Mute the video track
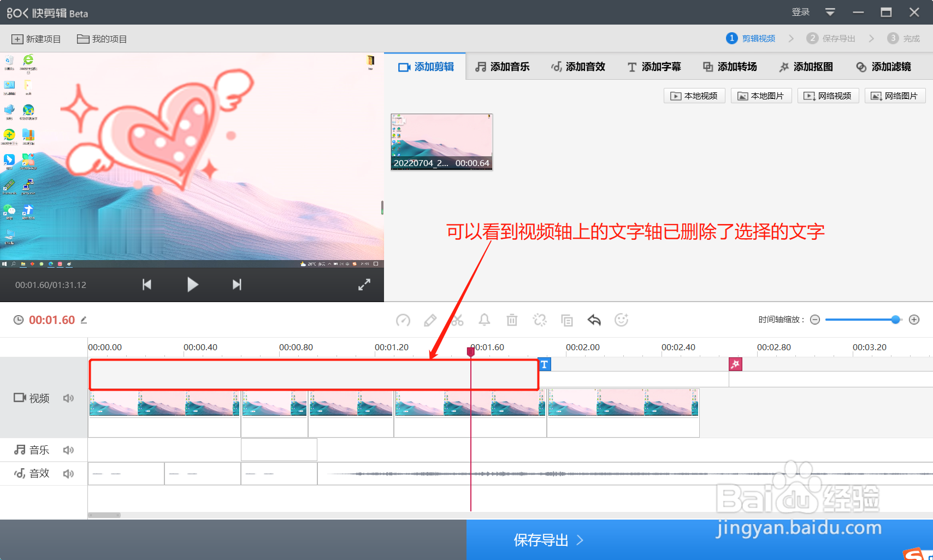 [68, 398]
